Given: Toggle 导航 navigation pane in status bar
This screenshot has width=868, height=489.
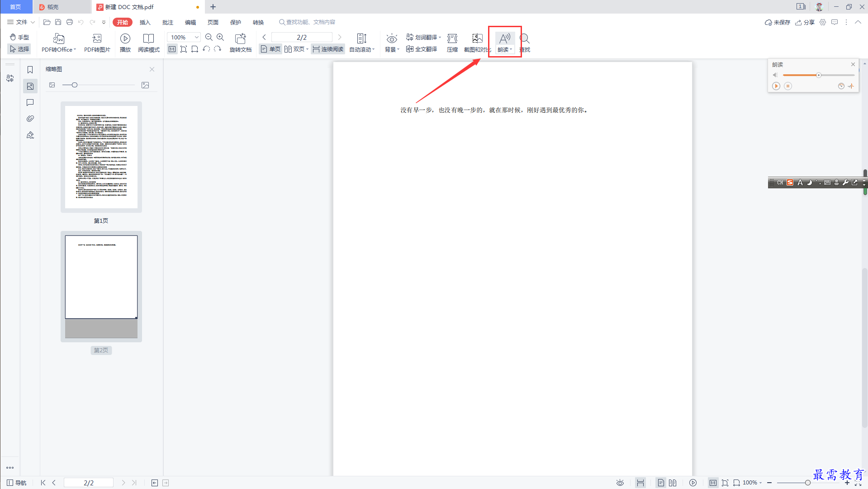Looking at the screenshot, I should [x=17, y=483].
